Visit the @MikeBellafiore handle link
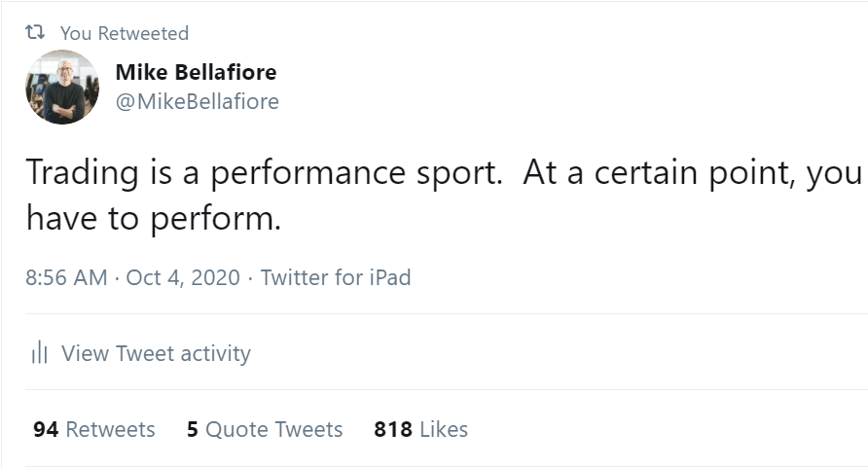Screen dimensions: 868x468 tap(198, 101)
